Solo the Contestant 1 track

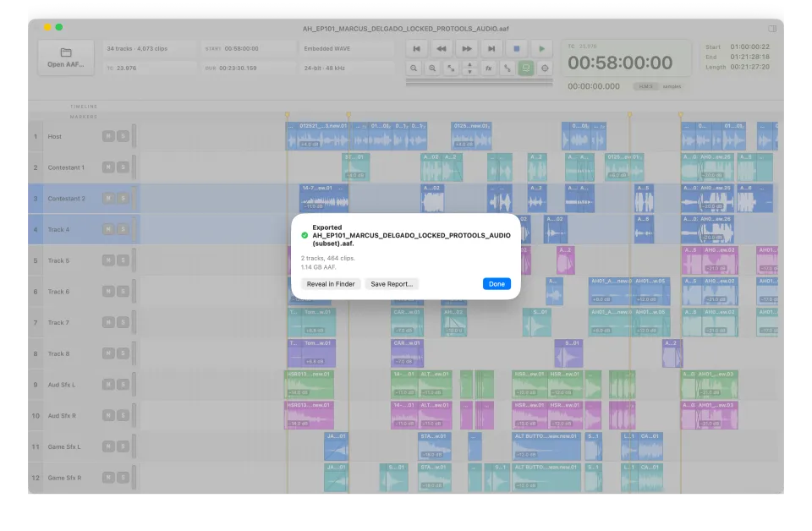pos(123,167)
